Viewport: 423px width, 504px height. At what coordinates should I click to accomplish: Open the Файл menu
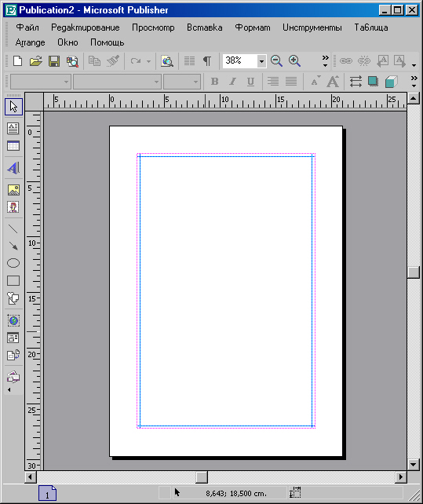27,27
